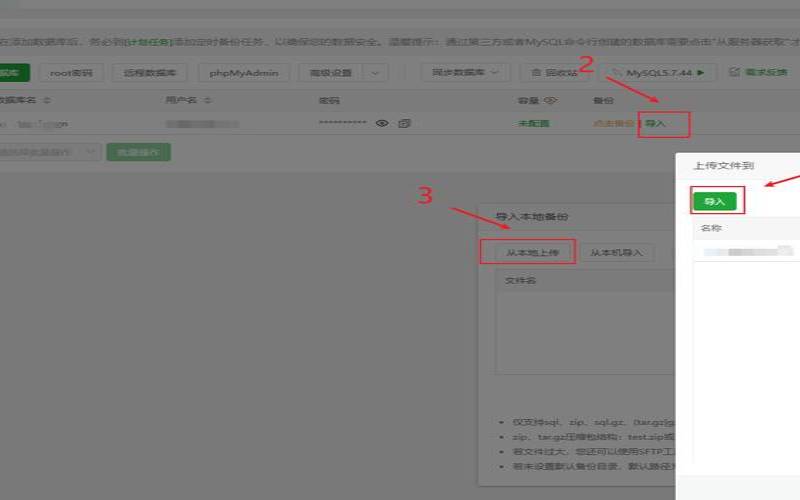Click the 密码 column header

click(x=329, y=101)
